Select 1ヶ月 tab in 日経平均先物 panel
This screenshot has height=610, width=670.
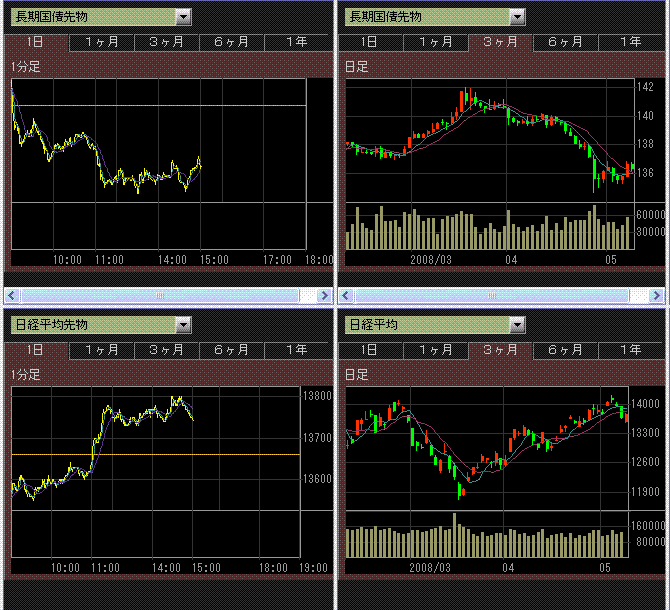point(102,350)
